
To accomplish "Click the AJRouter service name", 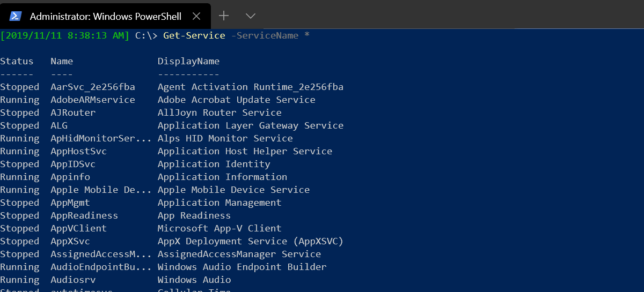I will [73, 113].
